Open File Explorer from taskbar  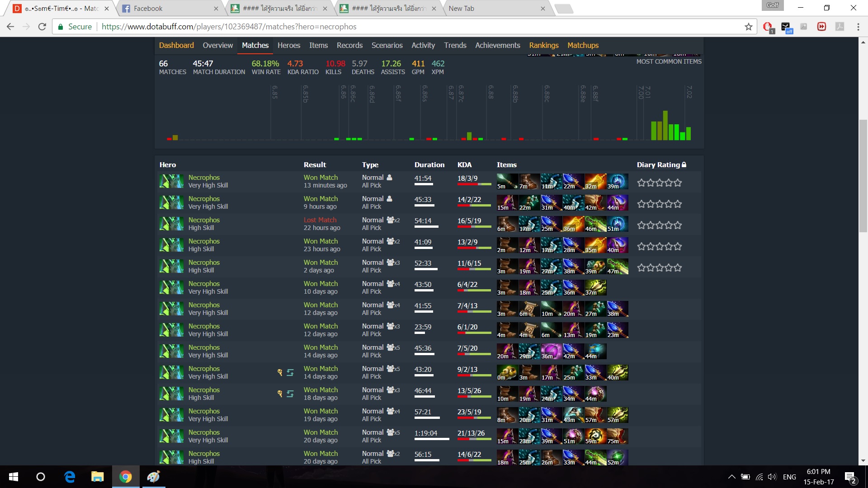tap(97, 477)
